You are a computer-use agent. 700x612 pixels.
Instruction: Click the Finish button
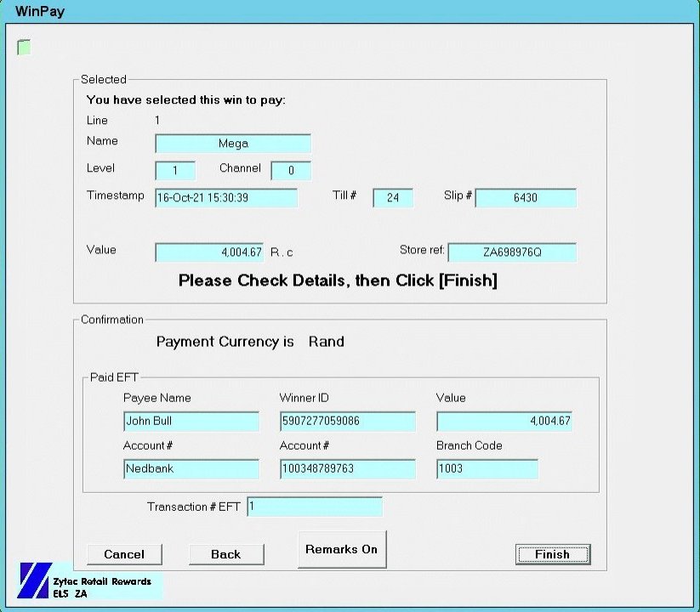552,554
